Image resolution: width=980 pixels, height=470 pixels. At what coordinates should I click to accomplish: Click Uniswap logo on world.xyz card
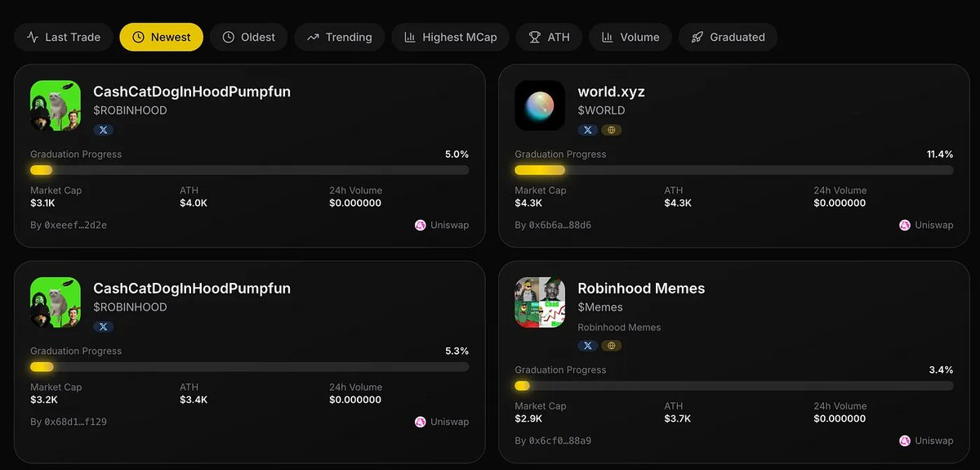905,225
